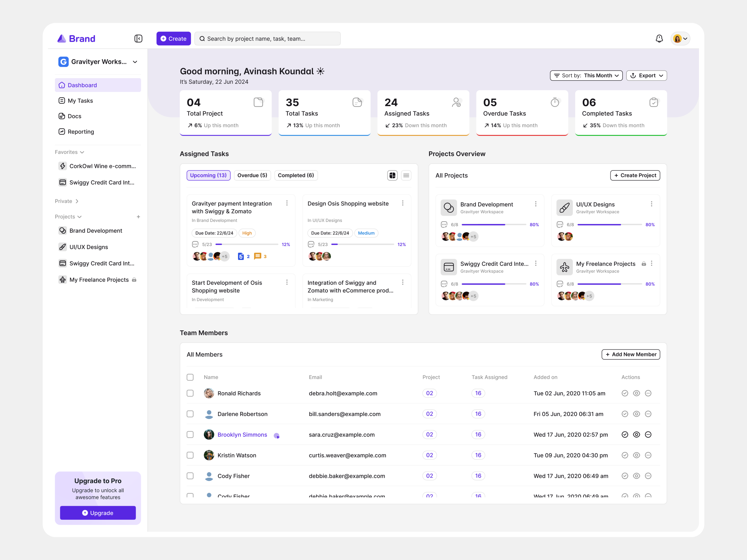This screenshot has width=747, height=560.
Task: Switch to the Overdue tab
Action: coord(252,175)
